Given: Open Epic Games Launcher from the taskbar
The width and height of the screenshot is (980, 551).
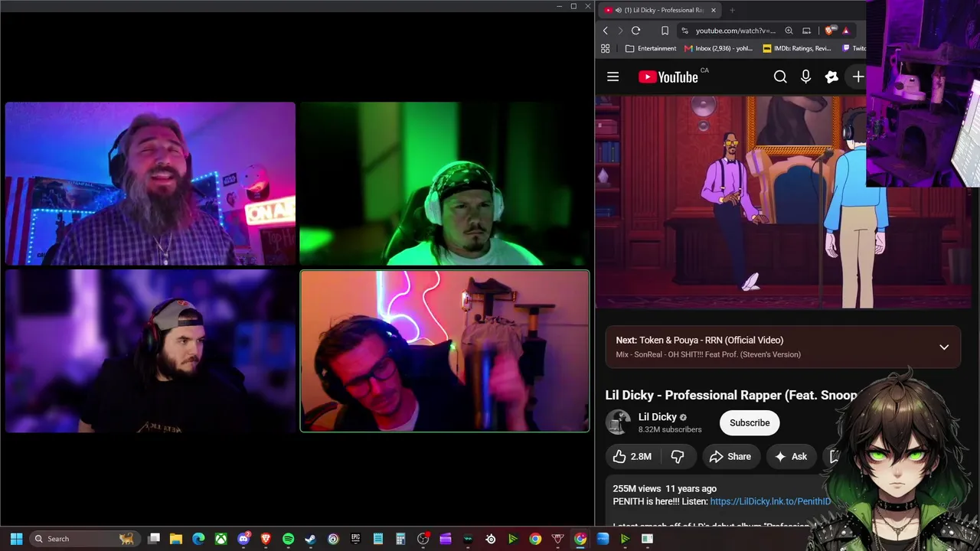Looking at the screenshot, I should pos(355,539).
